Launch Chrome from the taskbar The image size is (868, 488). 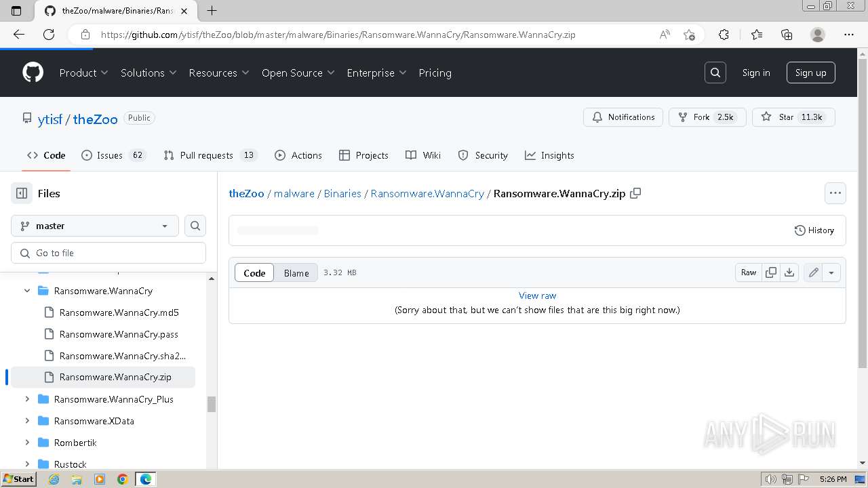pyautogui.click(x=122, y=479)
